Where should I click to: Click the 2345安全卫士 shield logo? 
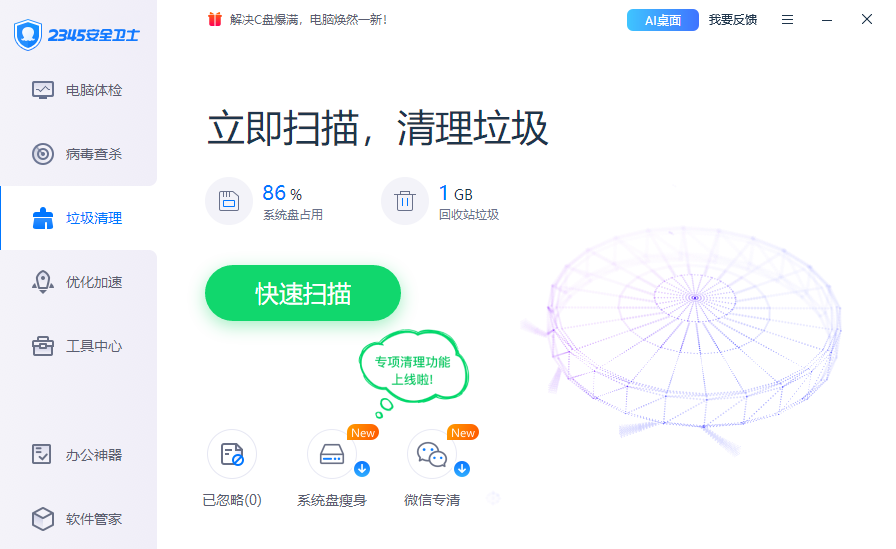point(28,35)
